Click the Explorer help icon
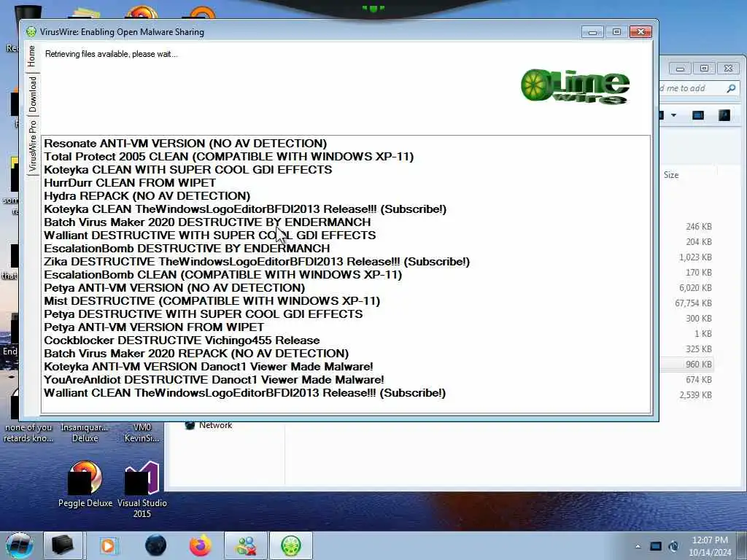 724,115
